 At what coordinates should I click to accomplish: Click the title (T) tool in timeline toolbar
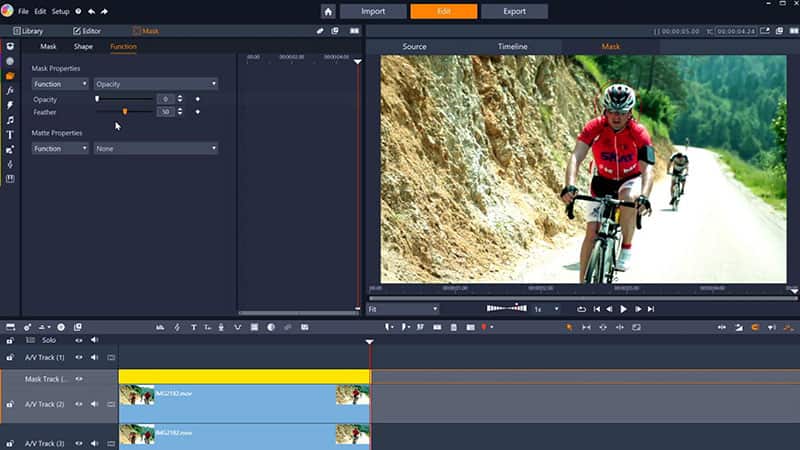tap(193, 327)
